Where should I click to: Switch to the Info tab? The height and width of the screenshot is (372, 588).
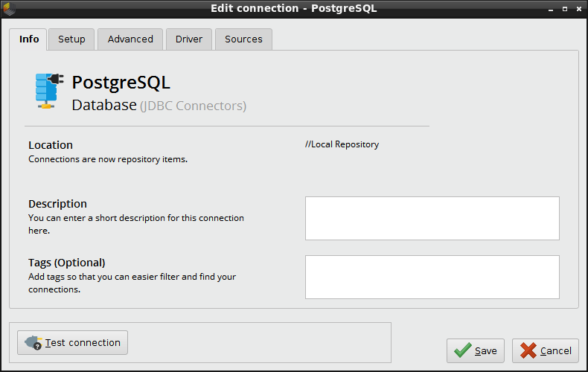pyautogui.click(x=29, y=39)
